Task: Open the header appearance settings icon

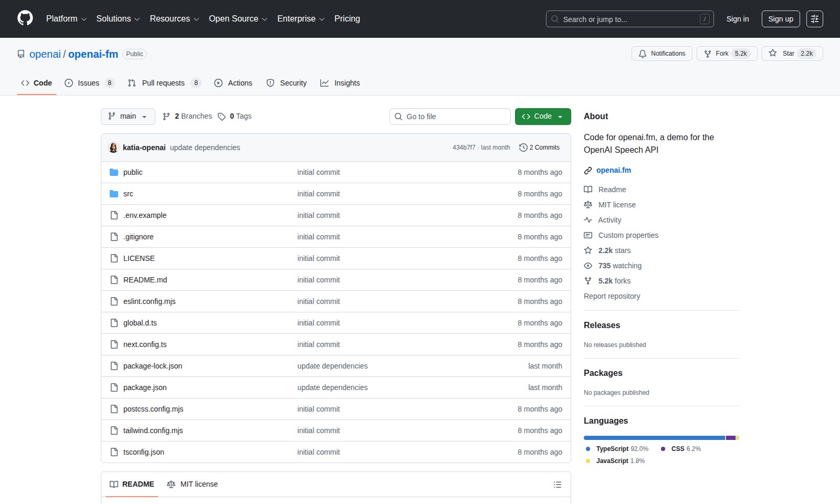Action: pos(815,19)
